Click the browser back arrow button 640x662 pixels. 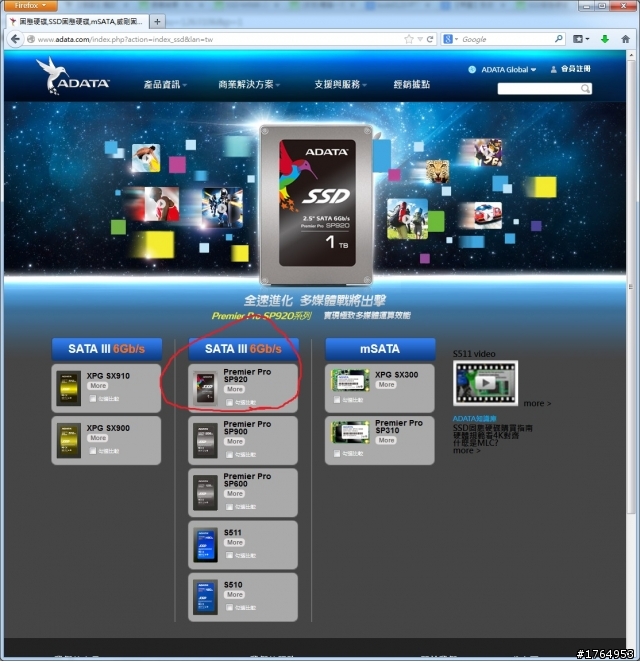(15, 39)
